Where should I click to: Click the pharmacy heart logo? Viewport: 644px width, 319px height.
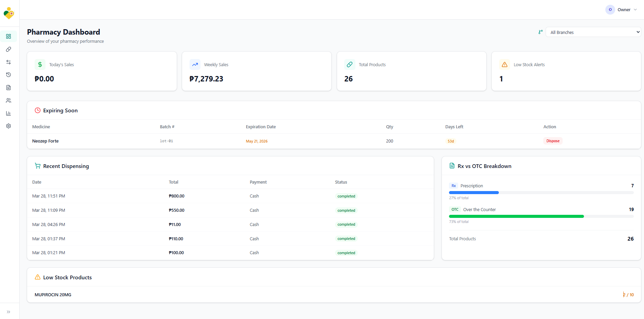9,13
